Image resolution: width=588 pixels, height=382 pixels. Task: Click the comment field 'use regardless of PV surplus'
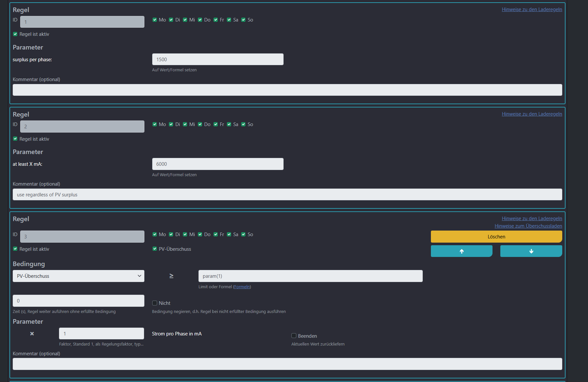tap(287, 195)
